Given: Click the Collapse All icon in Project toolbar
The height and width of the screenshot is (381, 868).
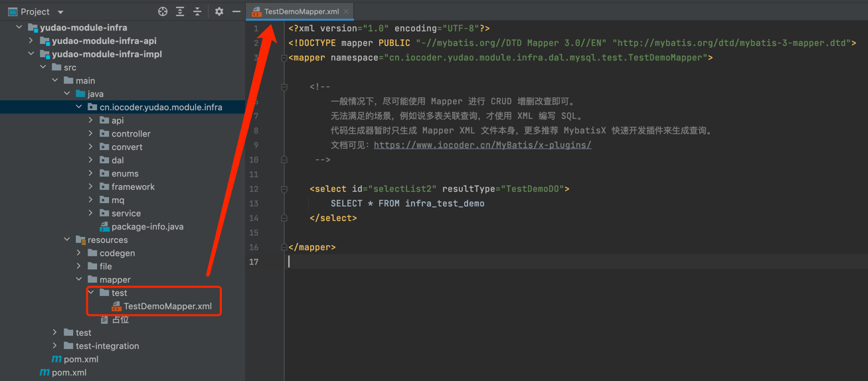Looking at the screenshot, I should 197,11.
